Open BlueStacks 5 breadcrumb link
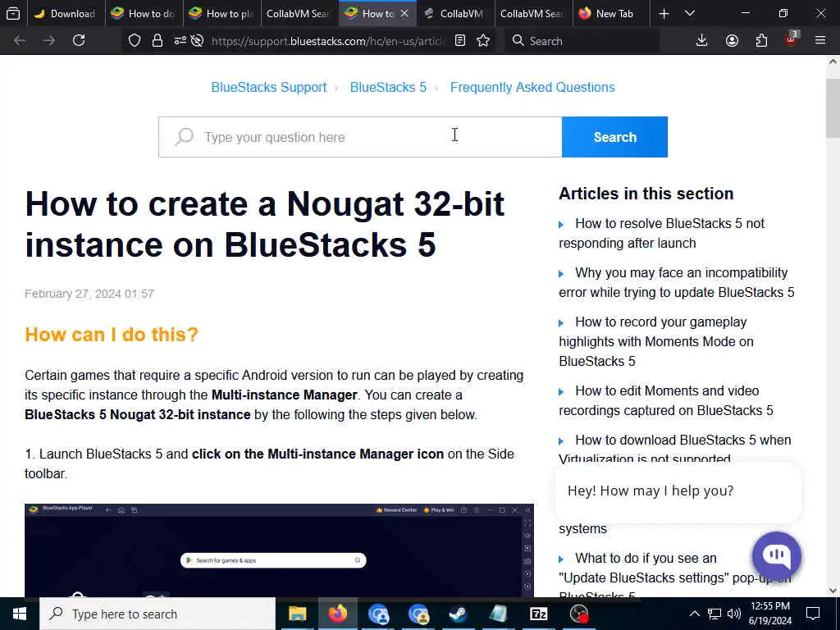Screen dimensions: 840x630 [388, 87]
